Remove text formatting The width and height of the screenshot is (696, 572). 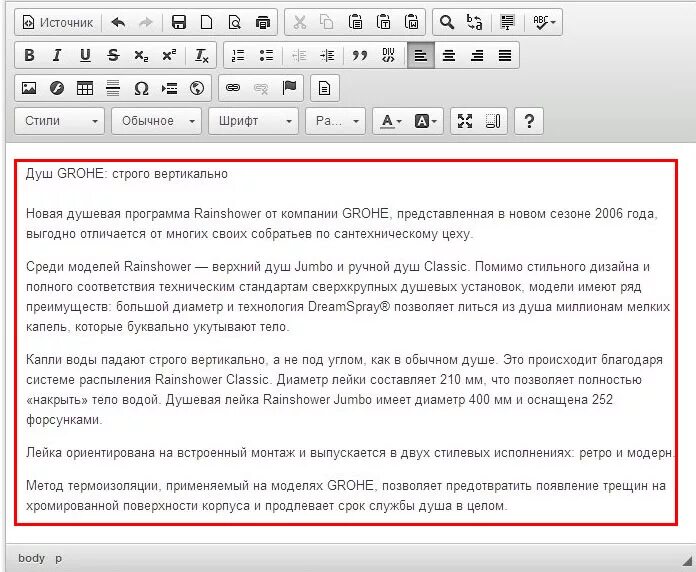point(202,55)
